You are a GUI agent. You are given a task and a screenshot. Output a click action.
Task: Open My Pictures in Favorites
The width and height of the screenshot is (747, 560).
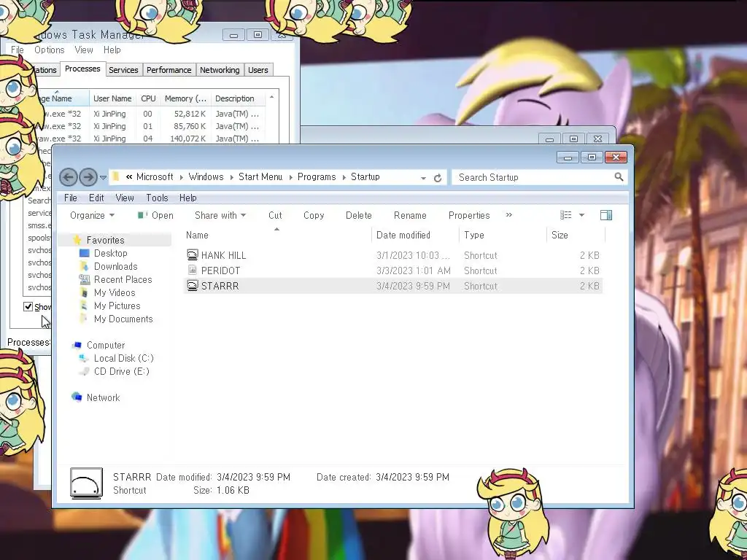[x=117, y=306]
